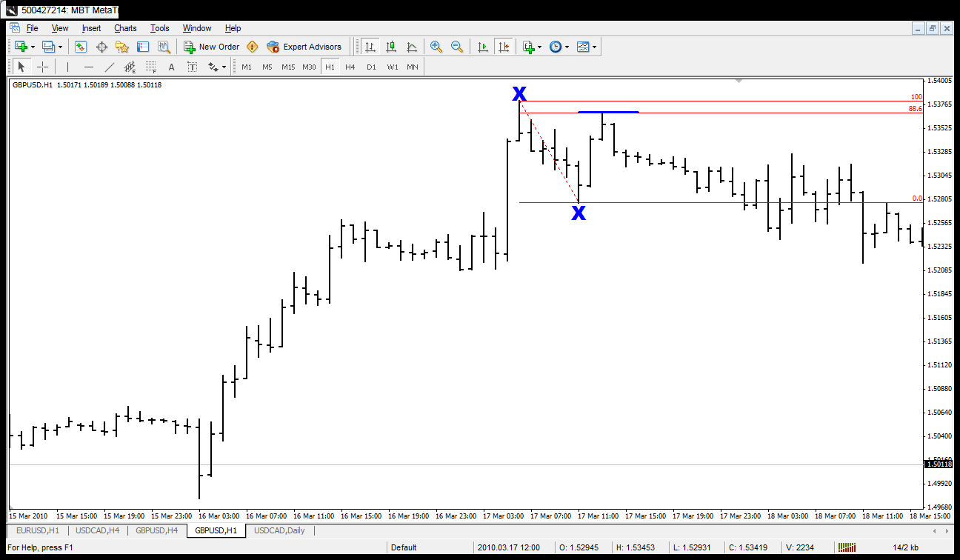The height and width of the screenshot is (560, 960).
Task: Pick the vertical line drawing tool
Action: (68, 67)
